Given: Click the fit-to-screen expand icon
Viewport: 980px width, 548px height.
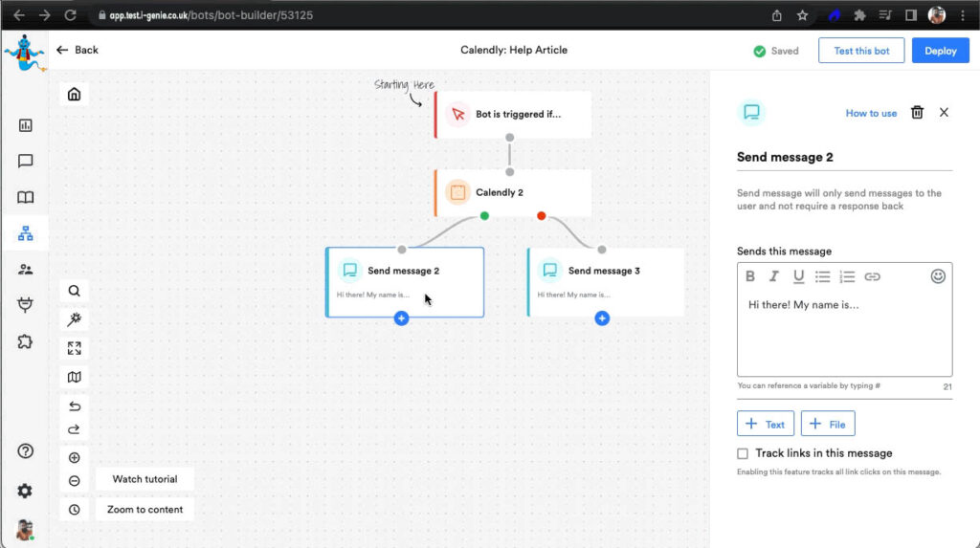Looking at the screenshot, I should pos(74,348).
